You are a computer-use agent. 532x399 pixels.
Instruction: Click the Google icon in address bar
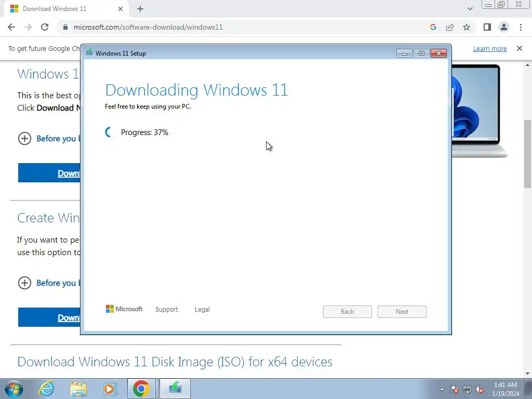coord(433,27)
